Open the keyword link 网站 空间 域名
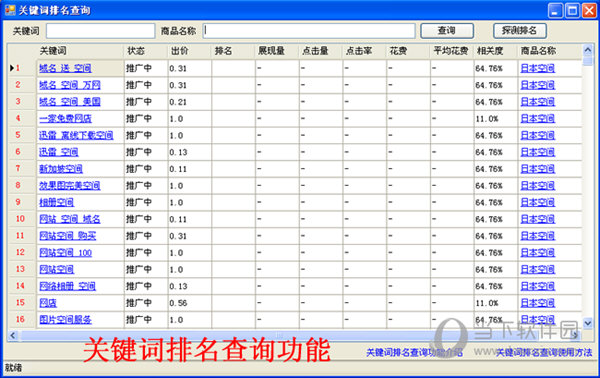This screenshot has height=378, width=600. click(x=70, y=219)
